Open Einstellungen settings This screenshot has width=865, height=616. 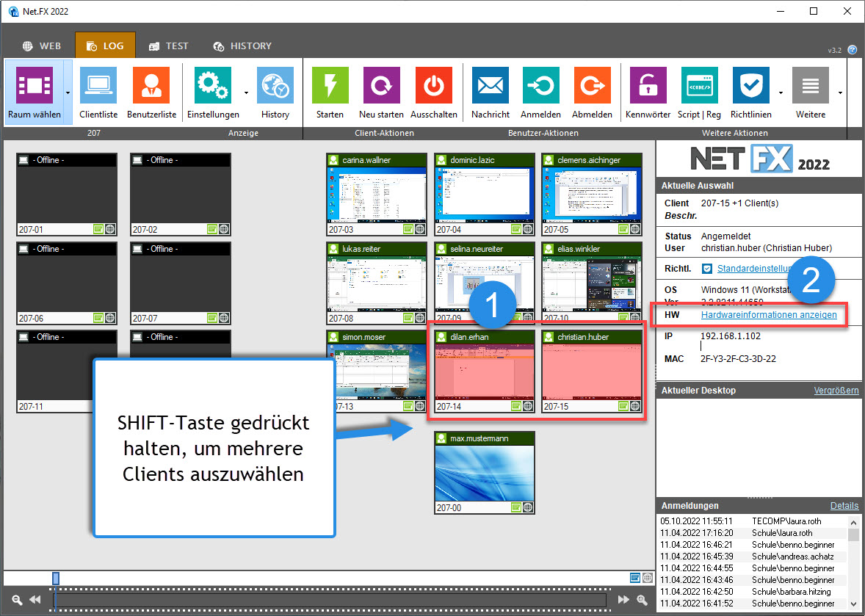point(213,92)
